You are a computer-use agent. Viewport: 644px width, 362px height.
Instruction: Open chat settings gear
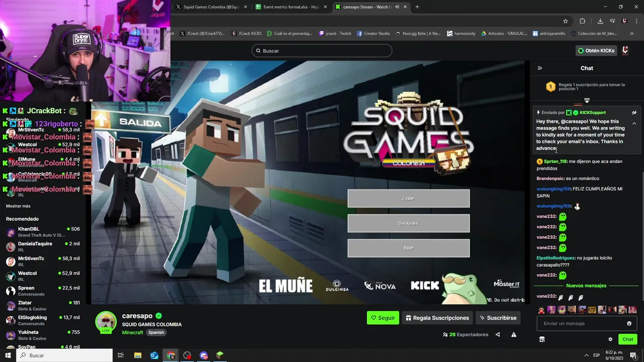[x=610, y=339]
